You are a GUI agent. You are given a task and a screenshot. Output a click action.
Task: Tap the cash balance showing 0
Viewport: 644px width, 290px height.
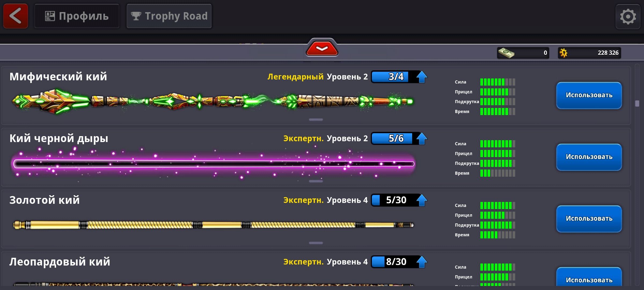pos(523,53)
